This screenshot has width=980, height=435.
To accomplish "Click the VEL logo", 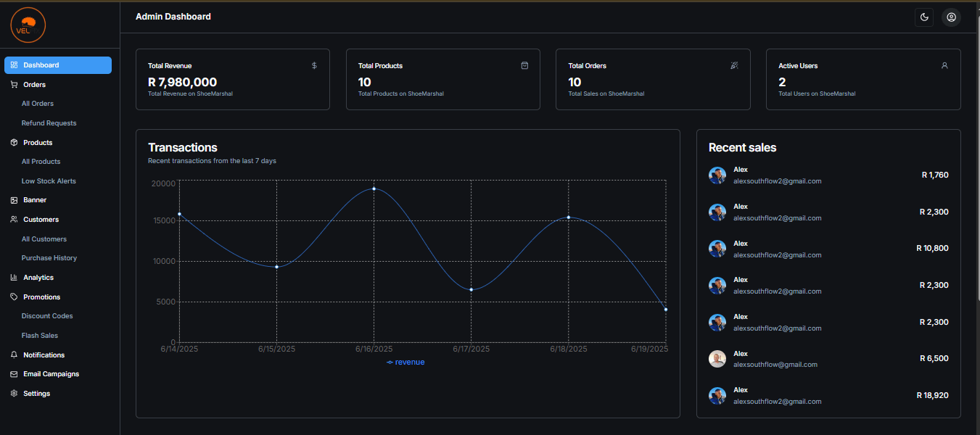I will pos(27,25).
